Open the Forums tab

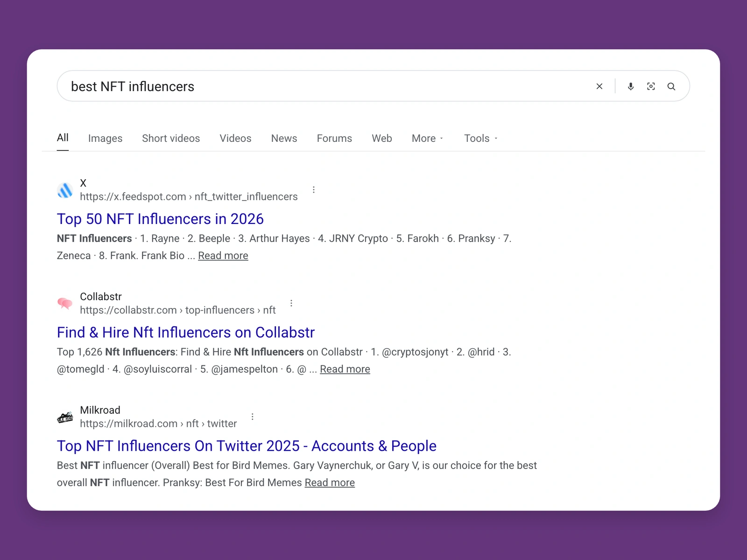(334, 138)
